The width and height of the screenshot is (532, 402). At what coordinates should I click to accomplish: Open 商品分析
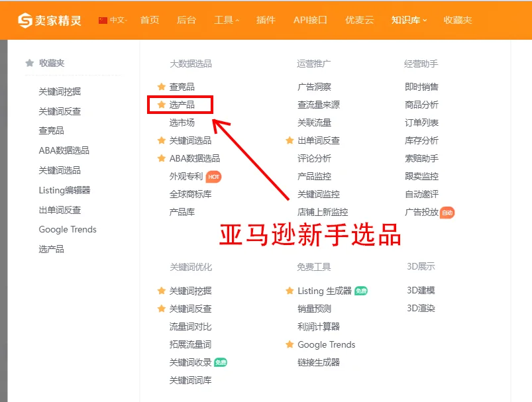[x=421, y=105]
